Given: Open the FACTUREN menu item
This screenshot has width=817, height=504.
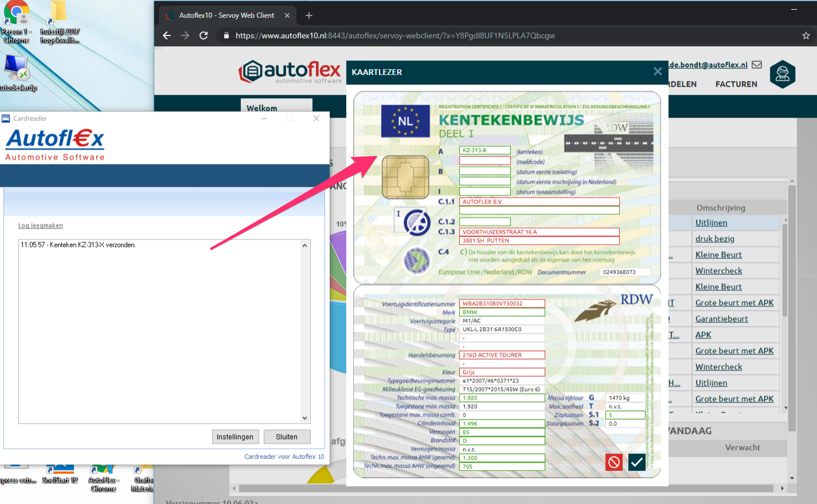Looking at the screenshot, I should [736, 84].
